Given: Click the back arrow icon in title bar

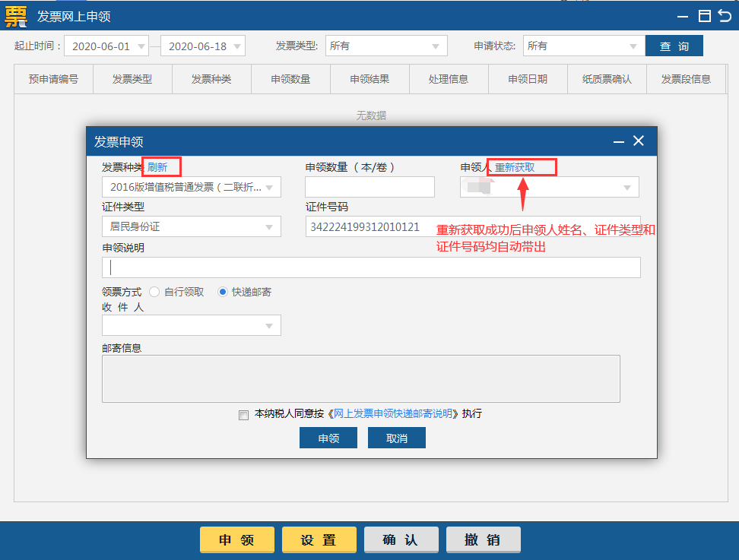Looking at the screenshot, I should [x=725, y=16].
